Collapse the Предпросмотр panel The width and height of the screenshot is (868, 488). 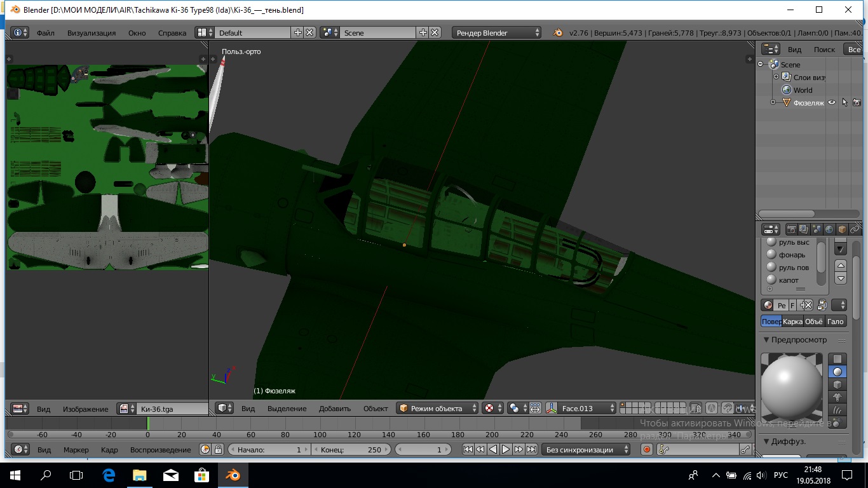[x=766, y=340]
